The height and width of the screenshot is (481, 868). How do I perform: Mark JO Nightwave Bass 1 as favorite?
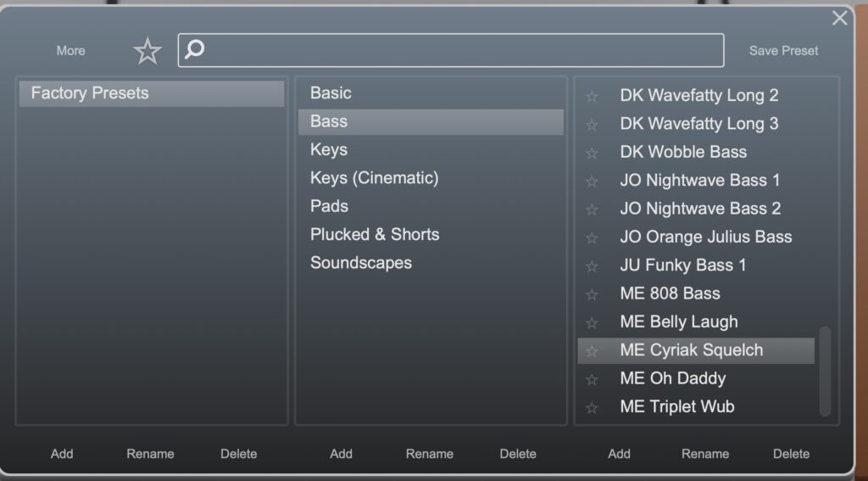pyautogui.click(x=593, y=181)
